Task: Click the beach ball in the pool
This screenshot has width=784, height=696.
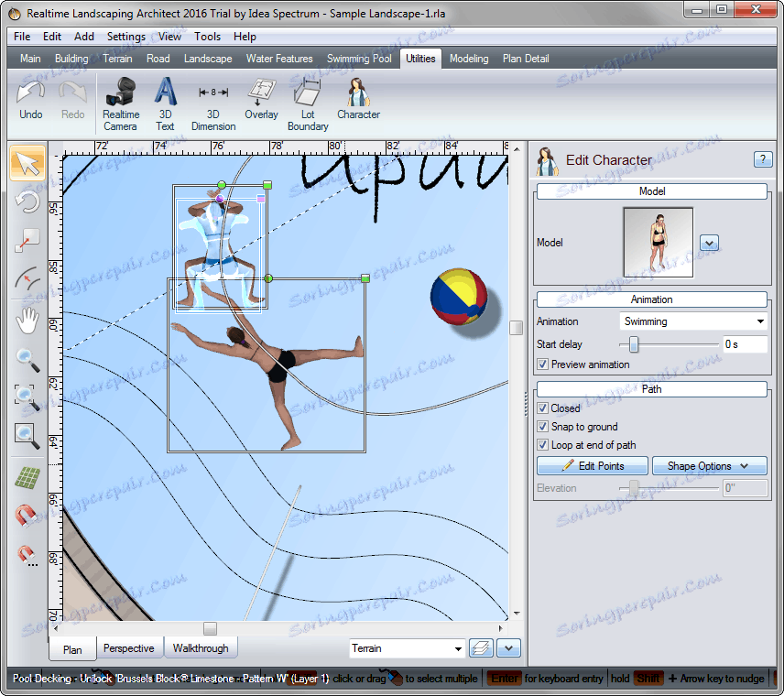Action: pos(459,297)
